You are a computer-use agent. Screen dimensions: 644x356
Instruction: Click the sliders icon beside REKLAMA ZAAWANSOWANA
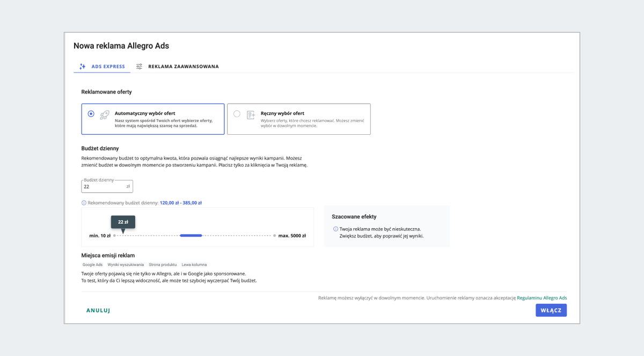click(139, 67)
